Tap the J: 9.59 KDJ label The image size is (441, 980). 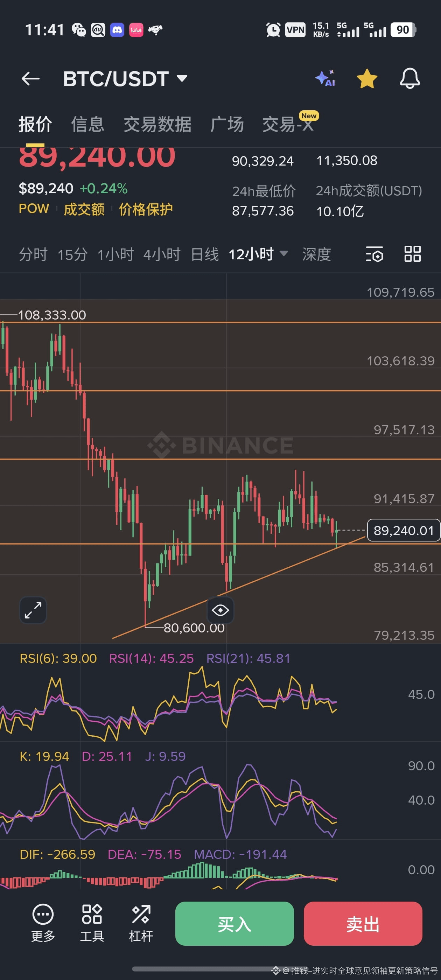pyautogui.click(x=165, y=756)
